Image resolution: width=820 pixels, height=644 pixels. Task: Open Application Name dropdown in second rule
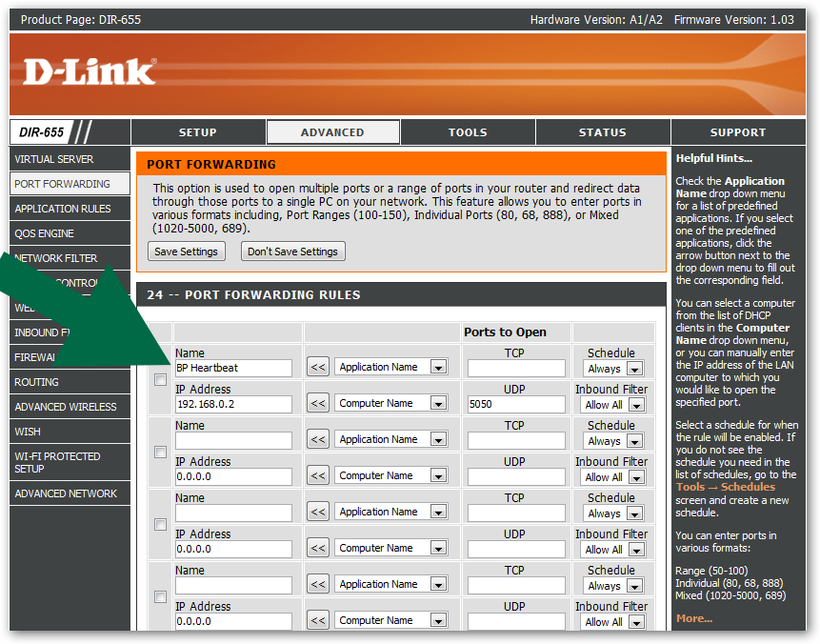[390, 439]
